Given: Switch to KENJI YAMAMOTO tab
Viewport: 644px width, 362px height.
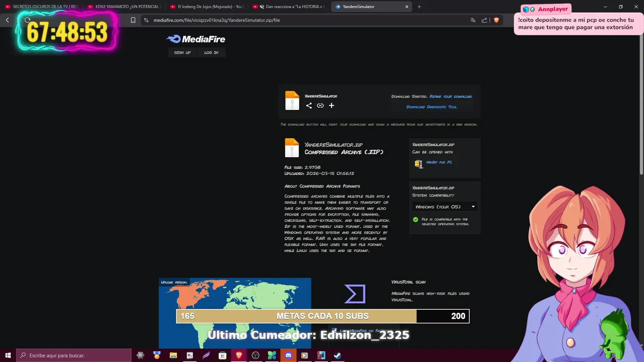Looking at the screenshot, I should click(124, 7).
